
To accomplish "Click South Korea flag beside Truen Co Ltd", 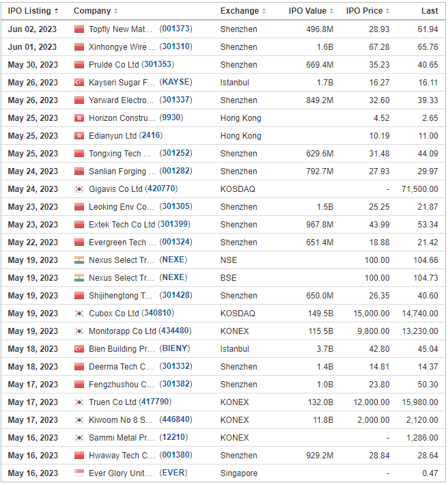I will click(x=79, y=402).
